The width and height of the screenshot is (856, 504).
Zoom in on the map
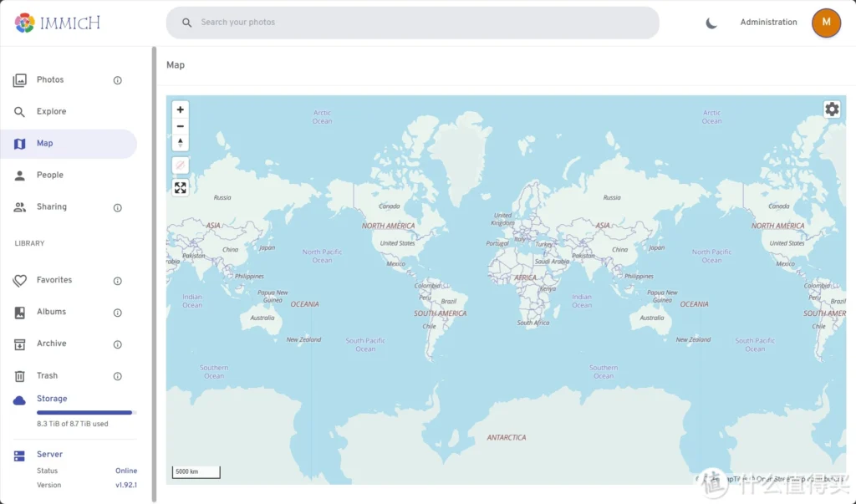tap(180, 109)
